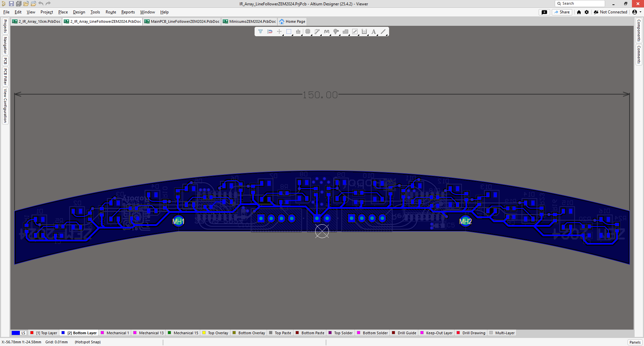Click the Open Document folder icon
The width and height of the screenshot is (644, 346).
[26, 4]
